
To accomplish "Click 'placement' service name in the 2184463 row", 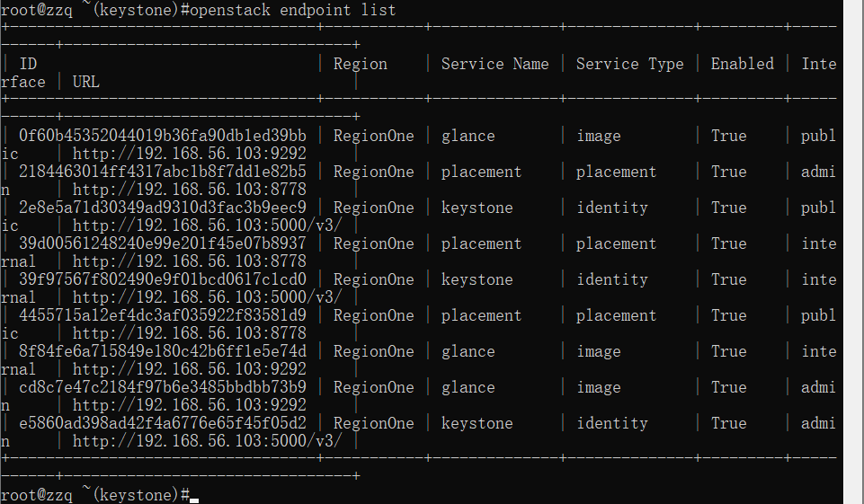I will pos(481,172).
